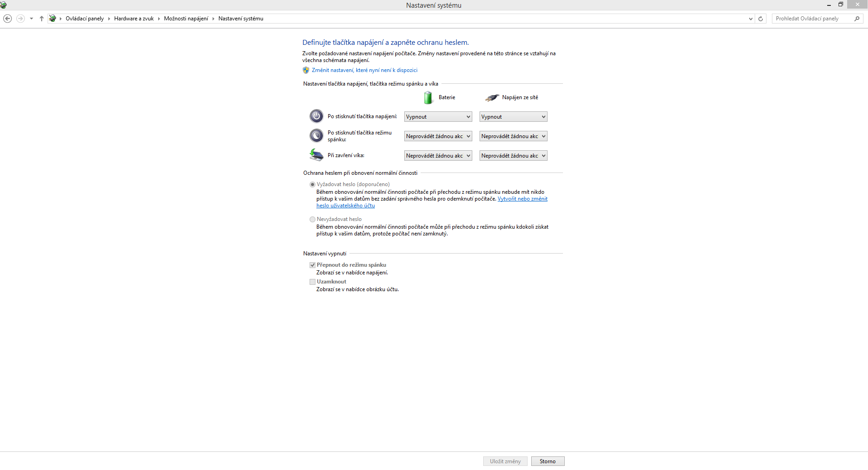Go back with the Back arrow button
The image size is (868, 470).
tap(7, 19)
